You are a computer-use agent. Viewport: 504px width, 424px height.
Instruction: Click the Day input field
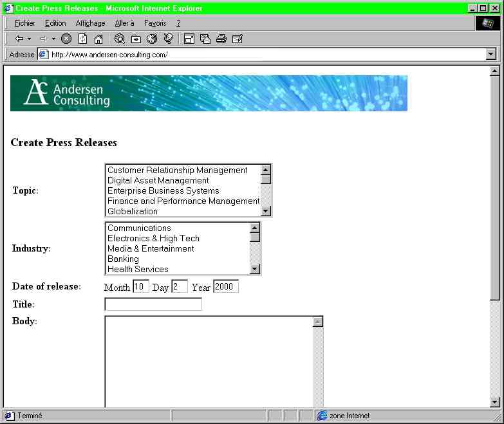180,286
